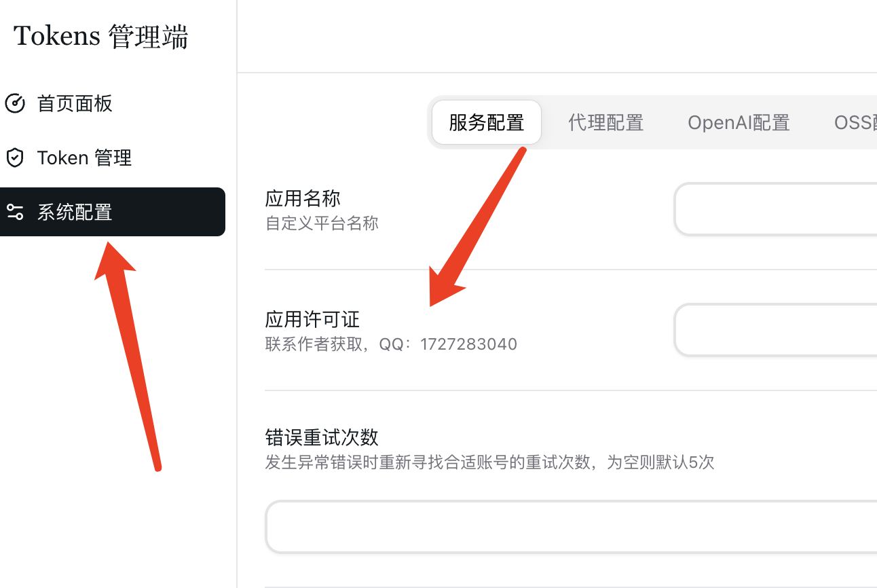The image size is (877, 588).
Task: Go to Token 管理 text in sidebar
Action: point(84,158)
